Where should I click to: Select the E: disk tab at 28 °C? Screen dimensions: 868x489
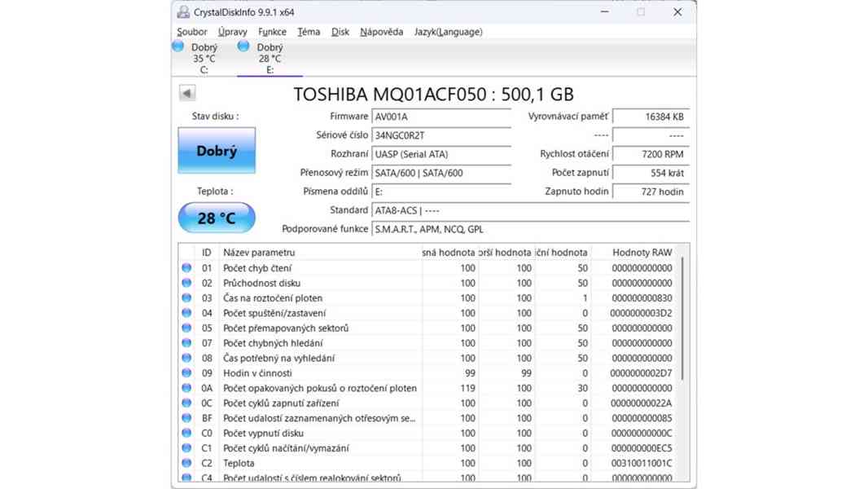(x=270, y=58)
